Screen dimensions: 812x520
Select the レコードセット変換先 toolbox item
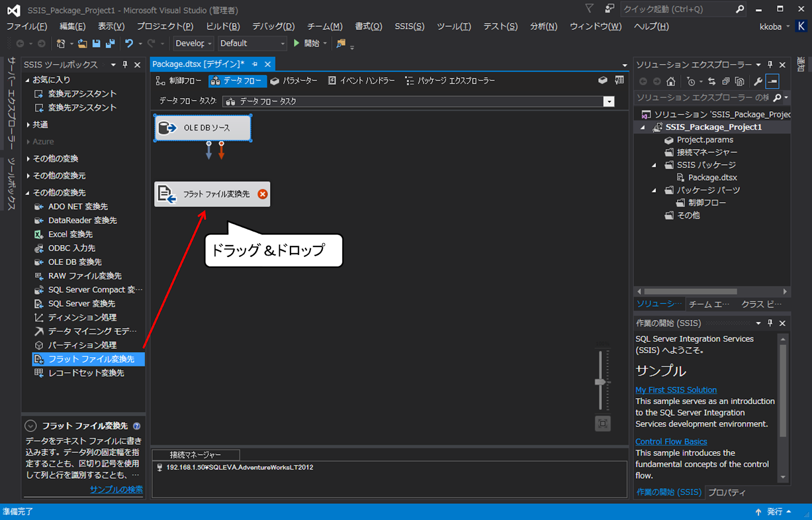(x=86, y=373)
